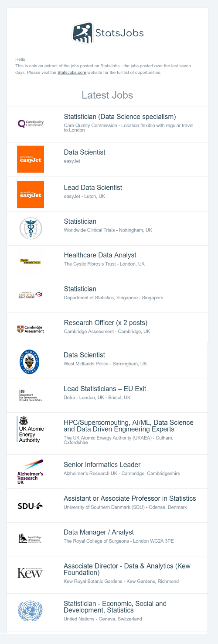
Task: Open the Data Manager / Analyst listing
Action: pos(99,532)
